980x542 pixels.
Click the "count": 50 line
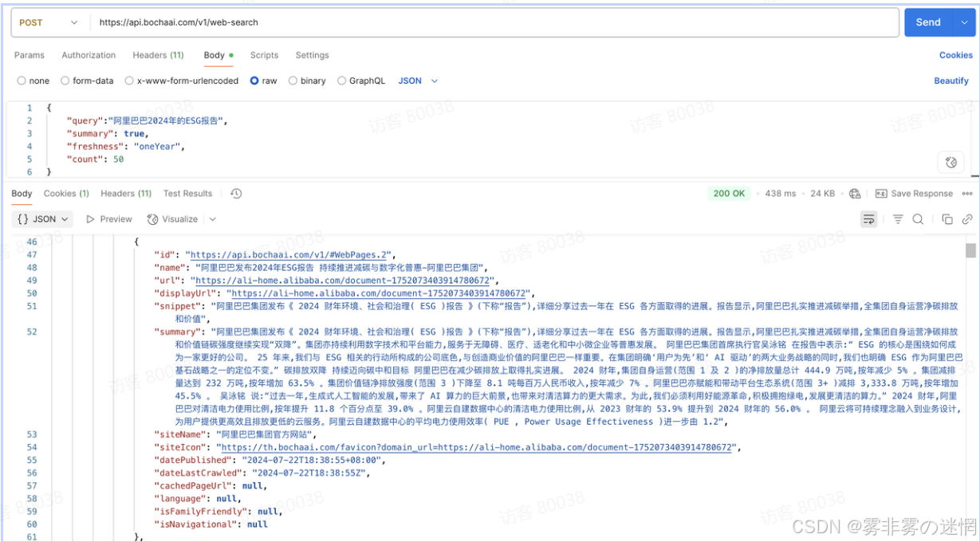[x=96, y=159]
